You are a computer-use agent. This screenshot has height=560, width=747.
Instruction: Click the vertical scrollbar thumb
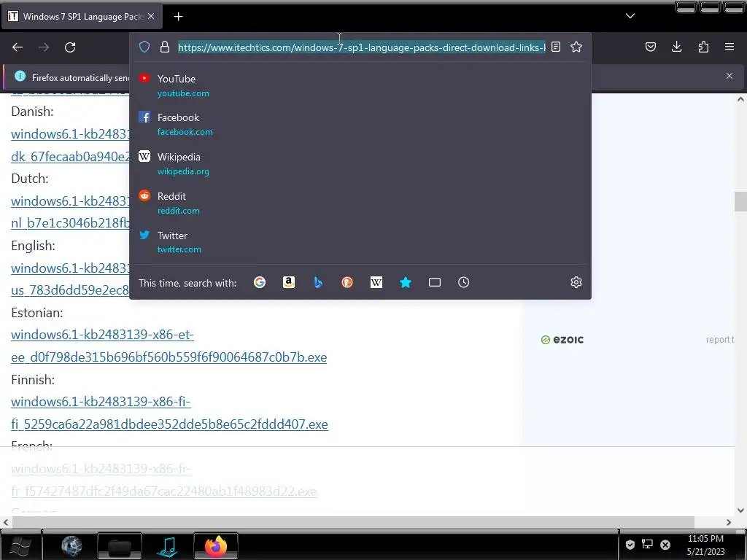coord(740,201)
